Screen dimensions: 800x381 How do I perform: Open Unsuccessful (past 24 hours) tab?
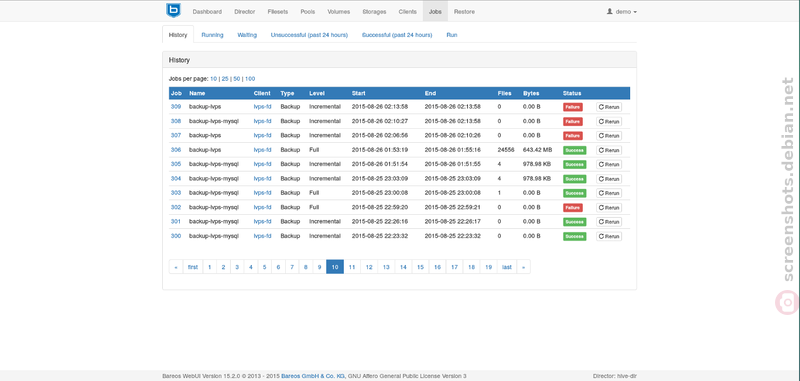[309, 35]
